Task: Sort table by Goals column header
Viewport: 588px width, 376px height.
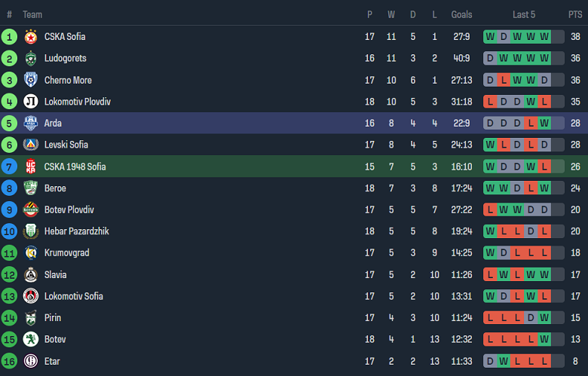Action: tap(461, 14)
